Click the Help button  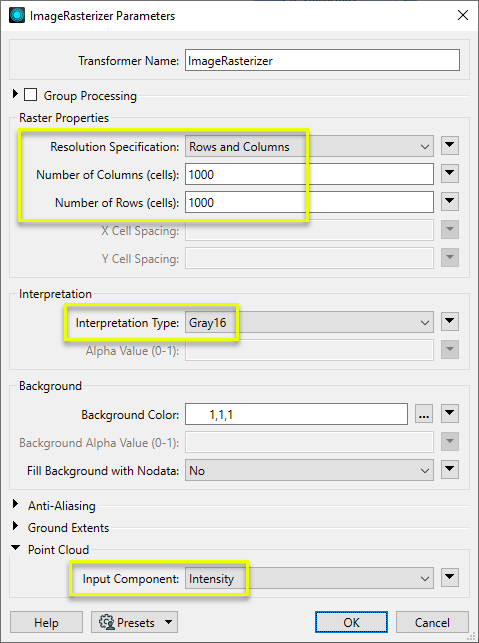(x=46, y=622)
